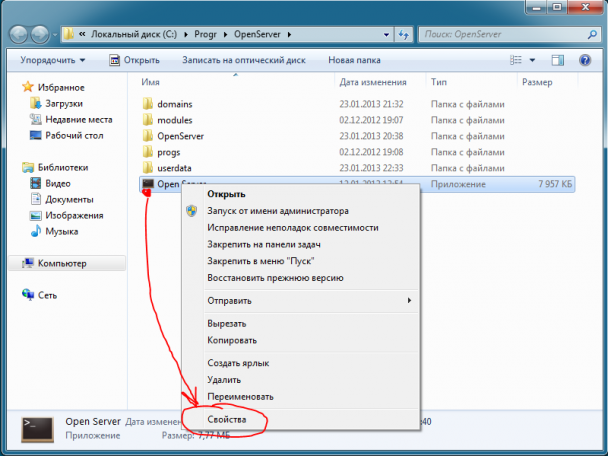Change view with the view mode icon
This screenshot has width=608, height=456.
[515, 60]
